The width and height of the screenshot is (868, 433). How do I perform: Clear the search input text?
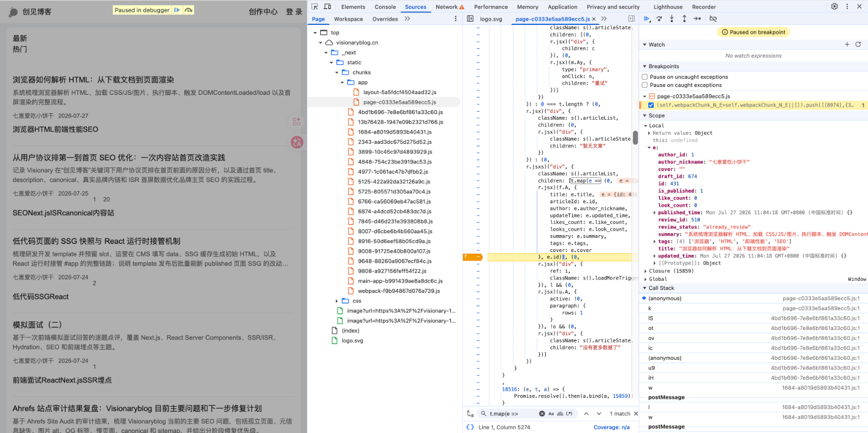pyautogui.click(x=542, y=413)
